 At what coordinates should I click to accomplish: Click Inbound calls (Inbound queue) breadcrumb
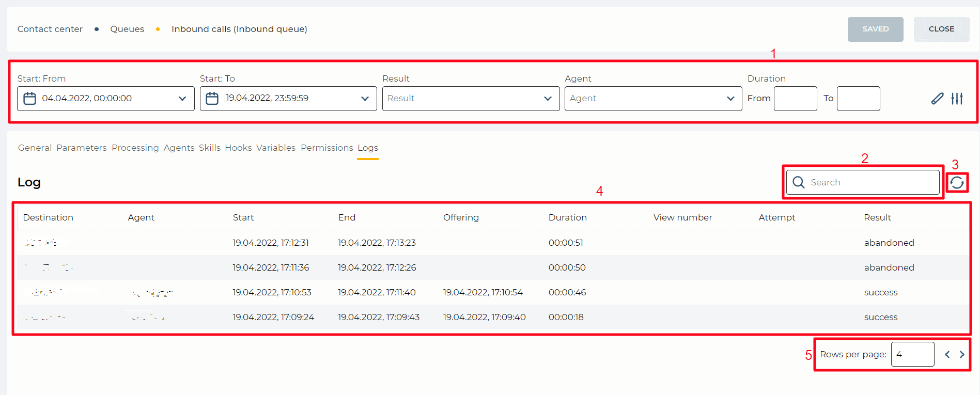(x=239, y=29)
